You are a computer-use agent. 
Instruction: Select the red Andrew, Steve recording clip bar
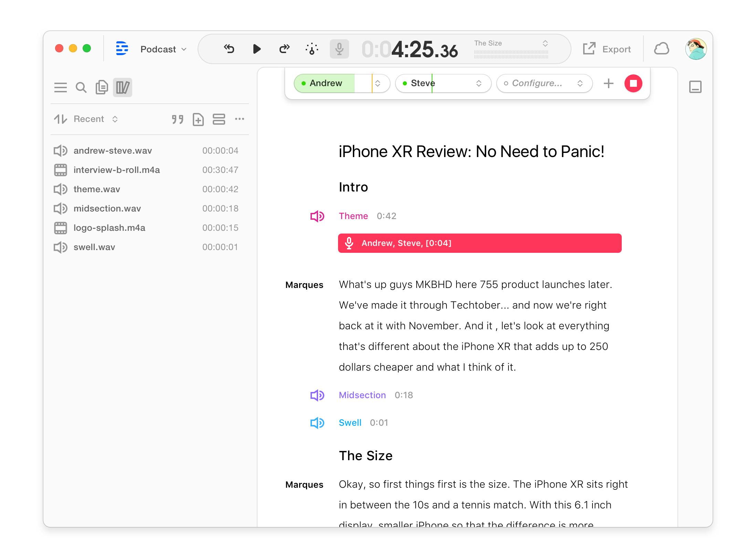[480, 243]
